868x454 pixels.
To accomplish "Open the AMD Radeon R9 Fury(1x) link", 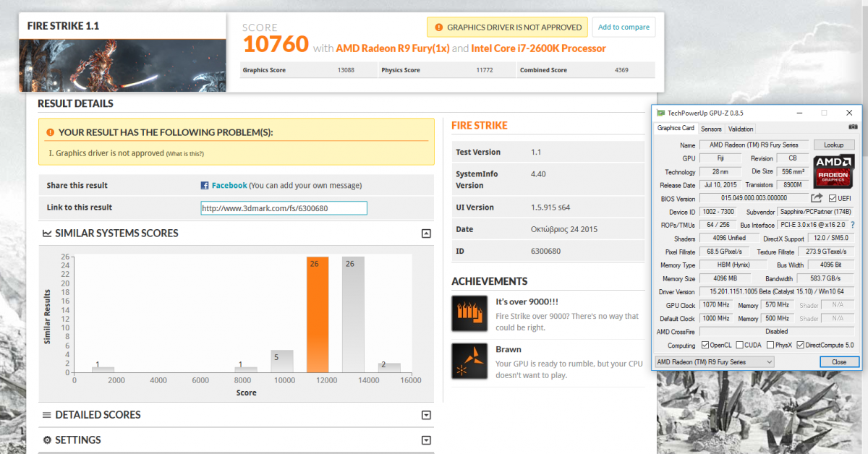I will click(393, 48).
